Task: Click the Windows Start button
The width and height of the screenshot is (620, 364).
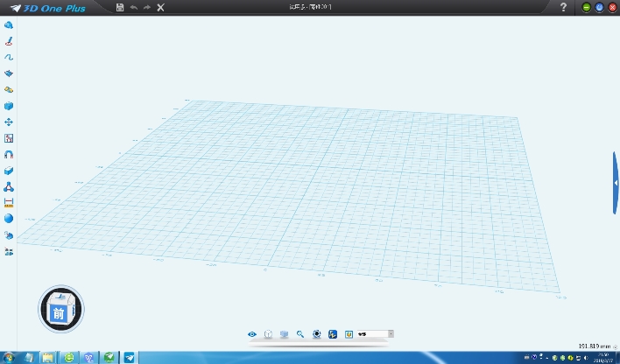Action: [x=8, y=357]
